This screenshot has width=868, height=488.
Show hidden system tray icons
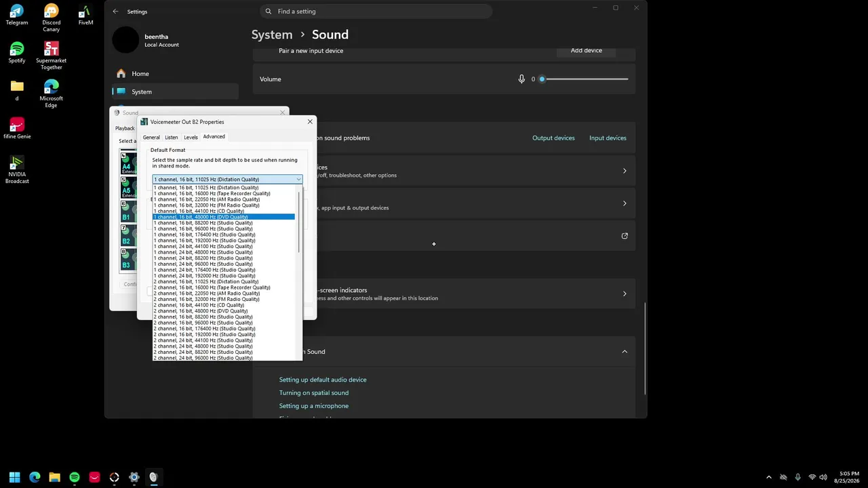point(768,477)
